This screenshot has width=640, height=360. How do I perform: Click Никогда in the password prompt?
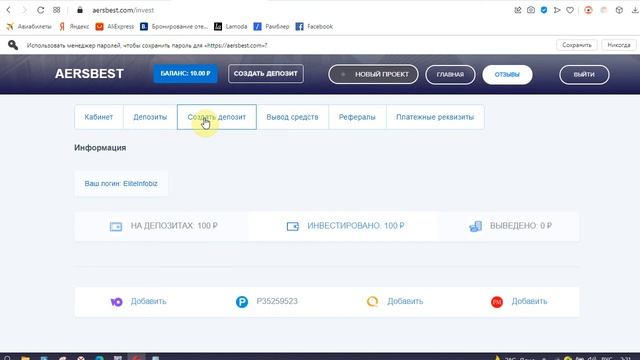pos(619,45)
